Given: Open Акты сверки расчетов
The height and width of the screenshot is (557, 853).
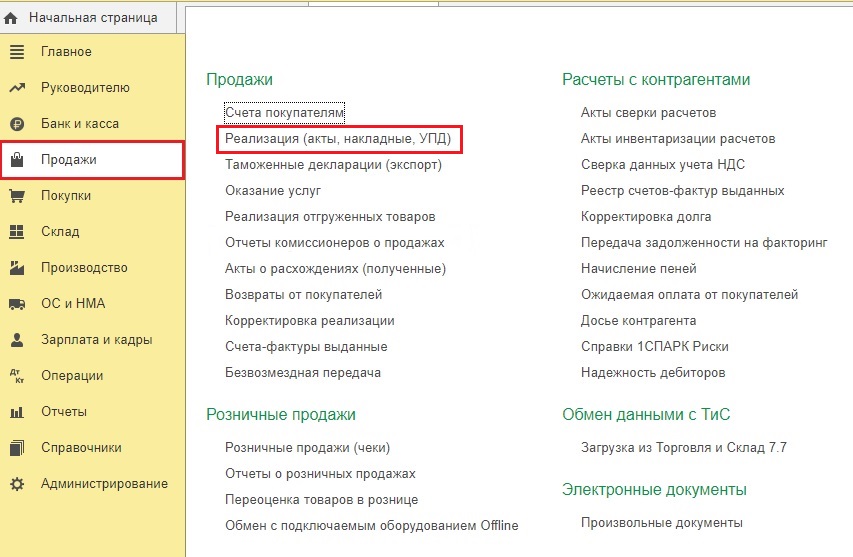Looking at the screenshot, I should [x=648, y=113].
